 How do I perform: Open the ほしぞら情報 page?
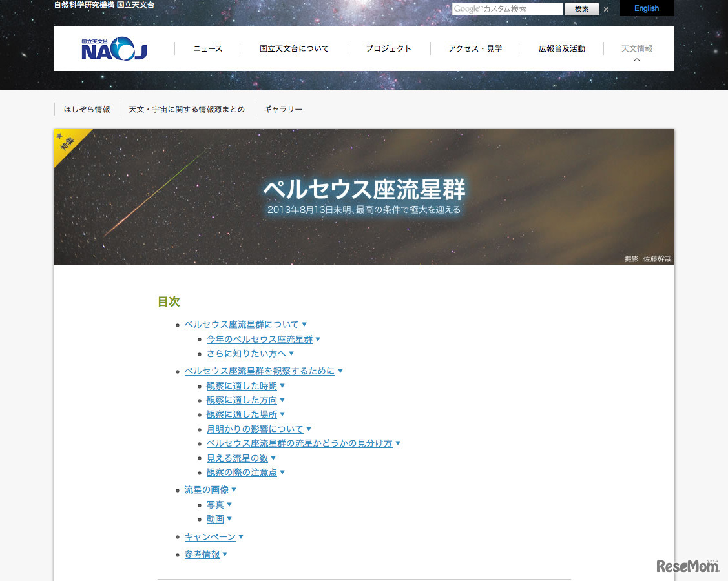pyautogui.click(x=87, y=109)
